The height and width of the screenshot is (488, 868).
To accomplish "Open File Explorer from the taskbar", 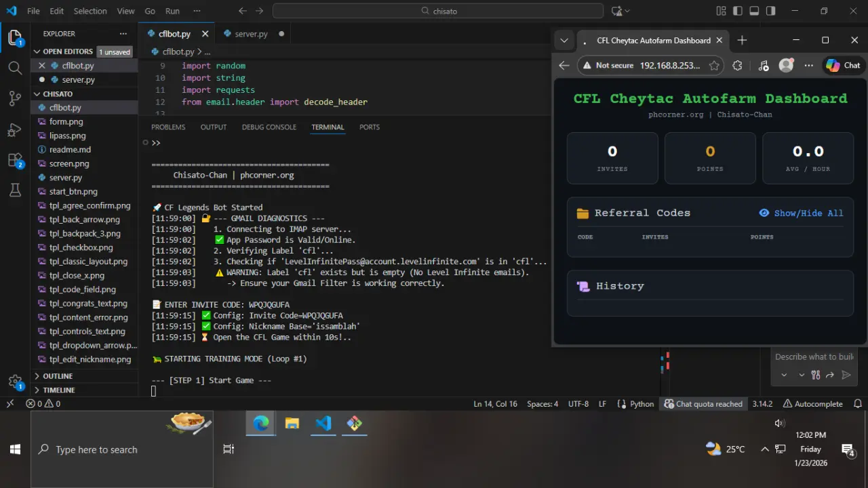I will pos(292,424).
